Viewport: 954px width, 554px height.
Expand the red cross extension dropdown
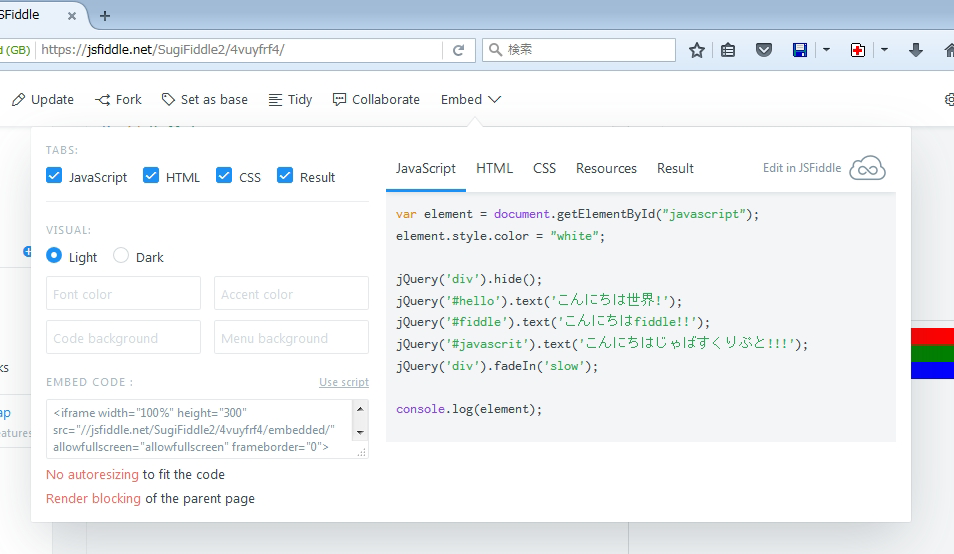[884, 50]
